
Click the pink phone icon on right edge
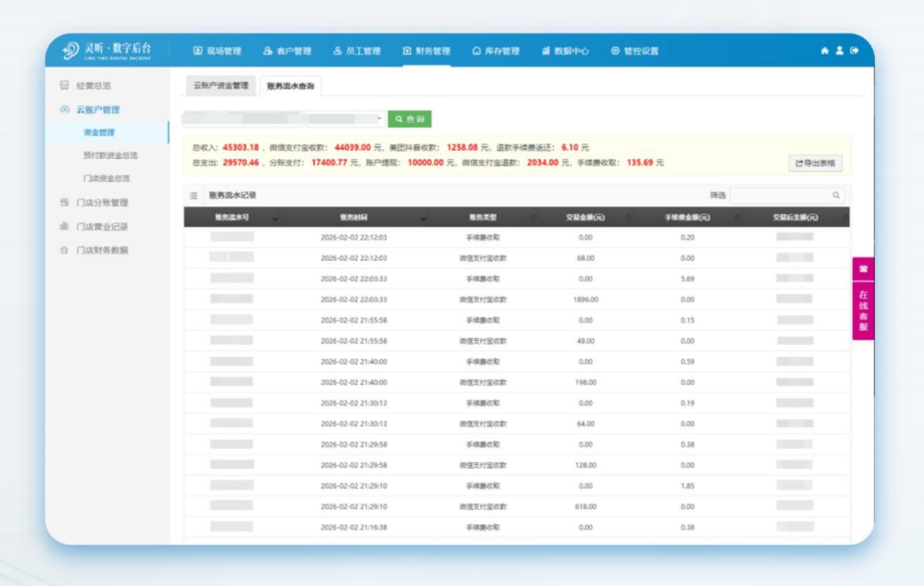coord(863,269)
